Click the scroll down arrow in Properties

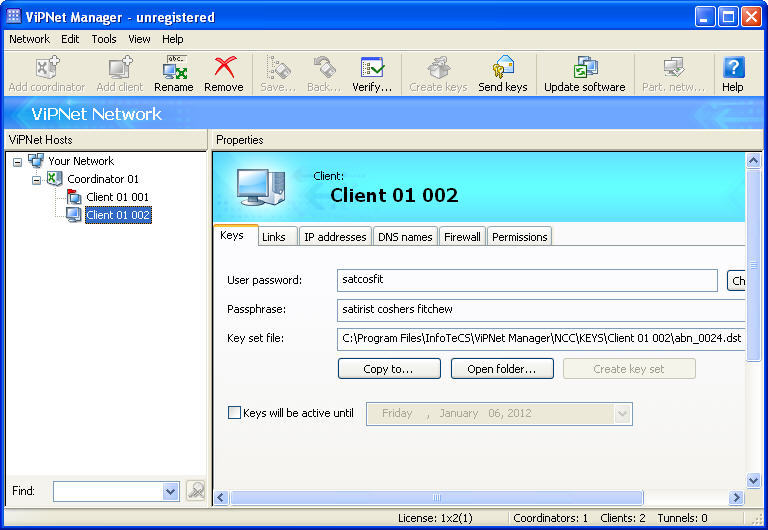point(753,481)
